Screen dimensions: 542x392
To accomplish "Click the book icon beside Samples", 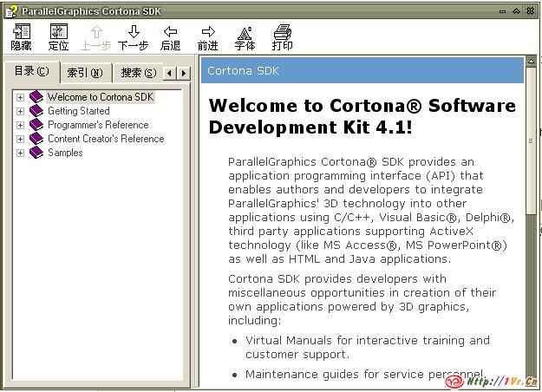I will coord(36,153).
